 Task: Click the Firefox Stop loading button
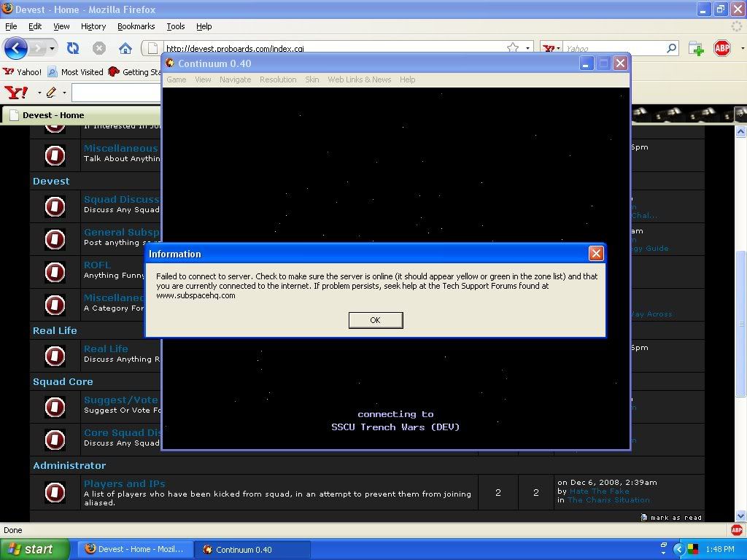click(x=99, y=48)
